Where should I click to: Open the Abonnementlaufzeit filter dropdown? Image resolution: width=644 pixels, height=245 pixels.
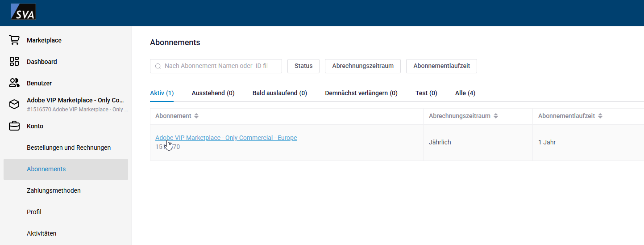coord(441,66)
